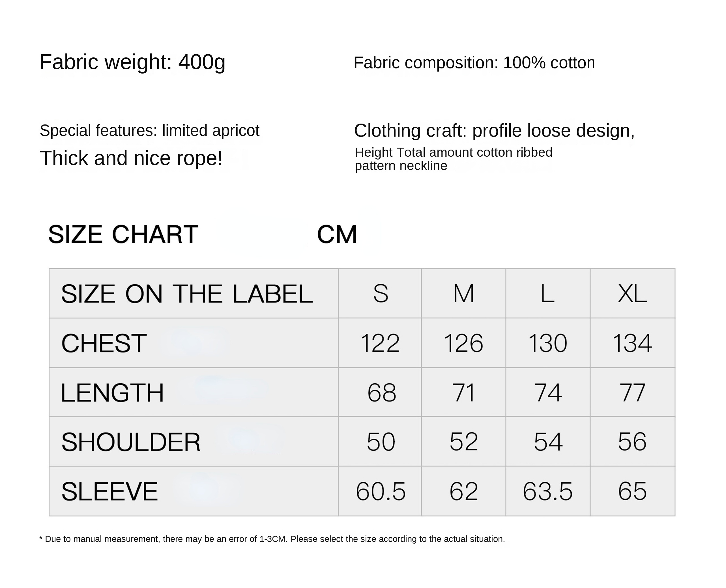Click the SLEEVE row label
The width and height of the screenshot is (726, 588).
coord(109,492)
